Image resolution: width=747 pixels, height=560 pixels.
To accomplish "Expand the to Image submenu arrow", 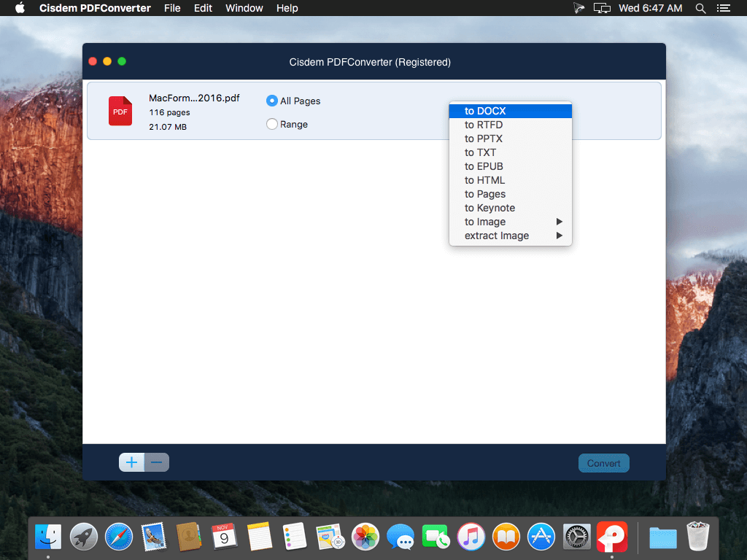I will pos(560,222).
